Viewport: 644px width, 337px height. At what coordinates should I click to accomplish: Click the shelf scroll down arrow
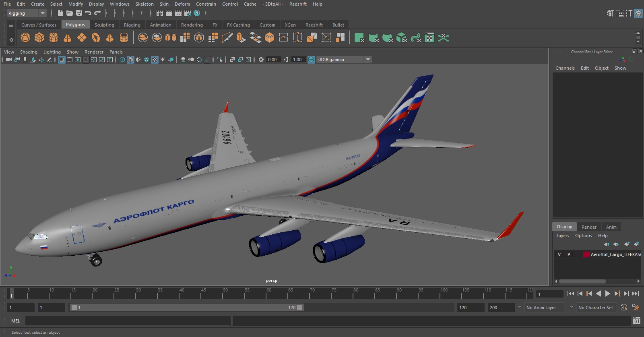pyautogui.click(x=638, y=42)
